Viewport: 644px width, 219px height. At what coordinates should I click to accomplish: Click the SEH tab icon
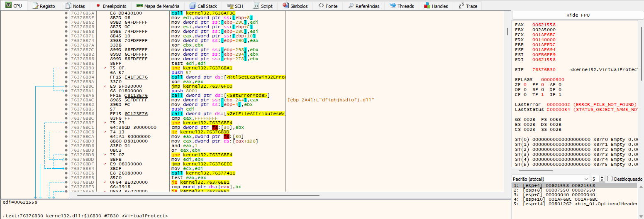pyautogui.click(x=229, y=6)
